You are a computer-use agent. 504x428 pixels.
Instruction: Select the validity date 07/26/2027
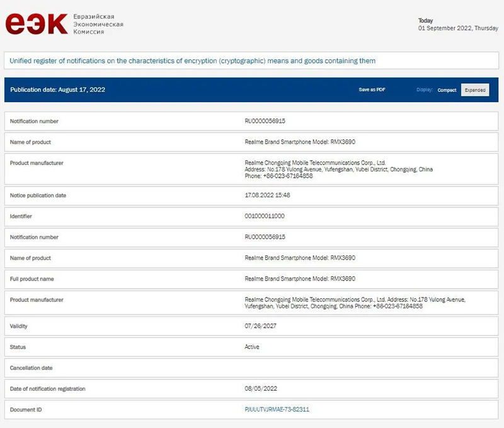pyautogui.click(x=260, y=326)
